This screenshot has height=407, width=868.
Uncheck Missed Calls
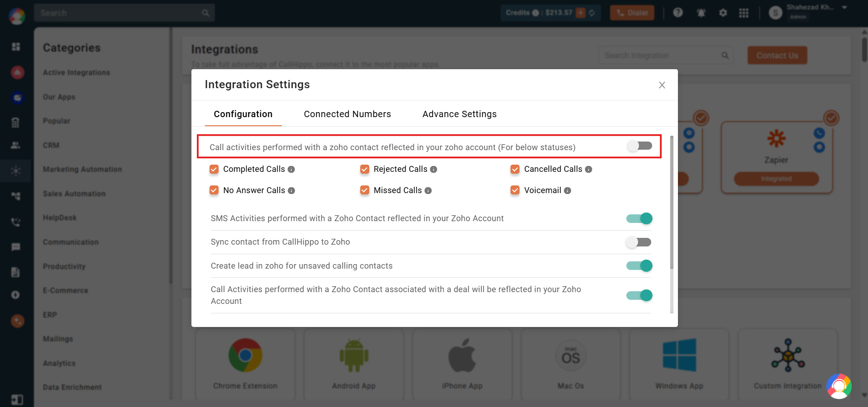pyautogui.click(x=365, y=190)
